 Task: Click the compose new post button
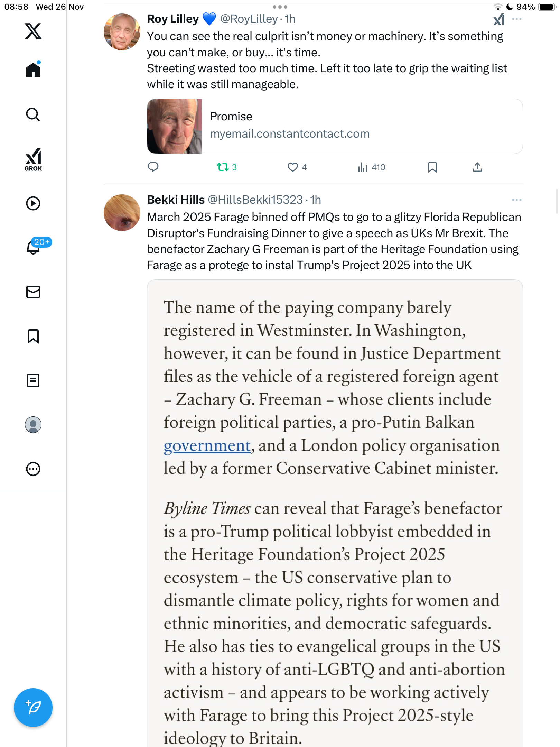tap(33, 708)
